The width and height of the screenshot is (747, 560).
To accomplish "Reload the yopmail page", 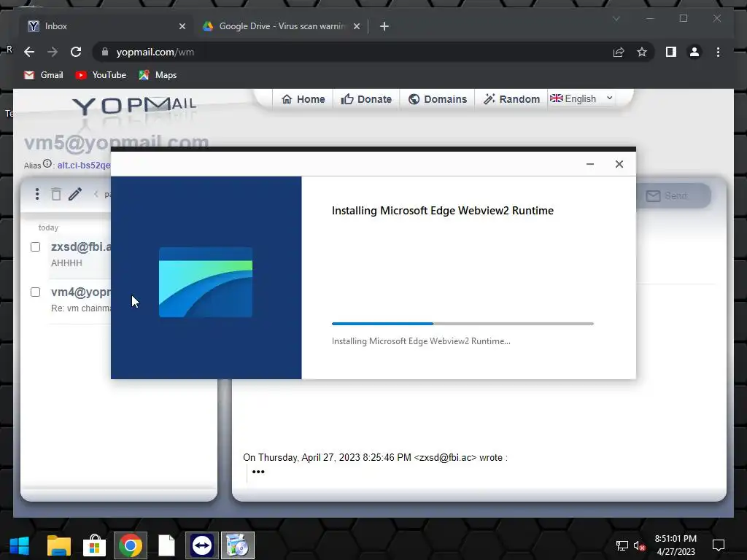I will 76,52.
